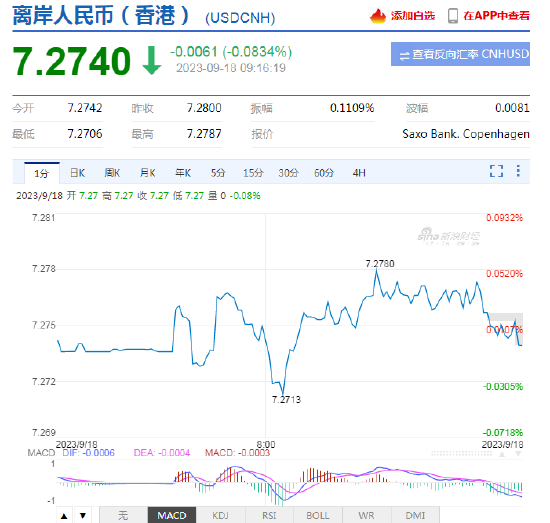The image size is (550, 523).
Task: Switch to the 5分 chart tab
Action: click(x=217, y=173)
